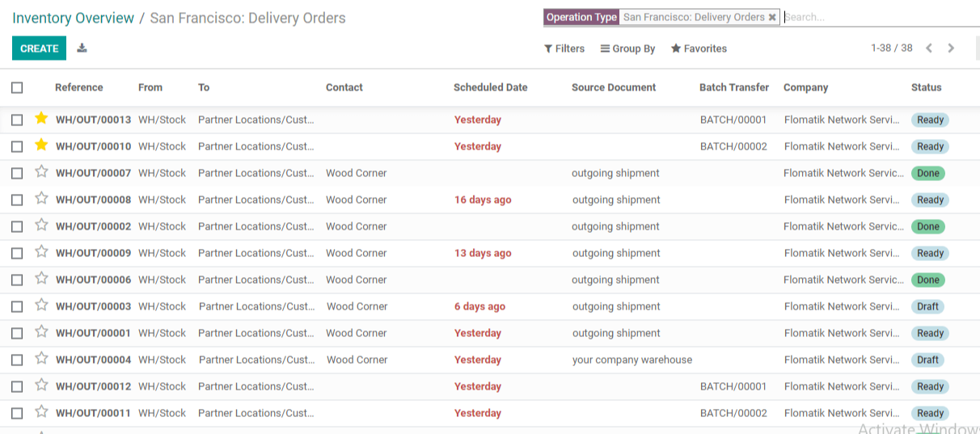Check the box next to WH/OUT/00004
The image size is (980, 434).
coord(17,360)
